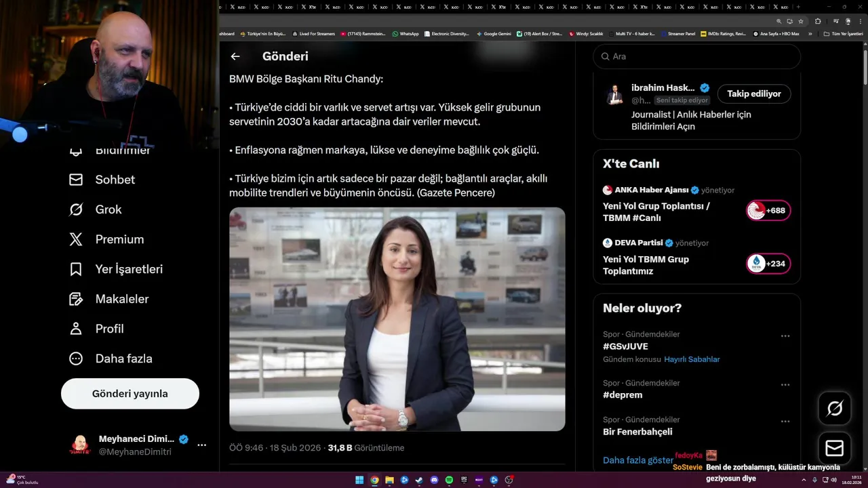The image size is (868, 488).
Task: Click the +234 listeners badge
Action: coord(768,264)
